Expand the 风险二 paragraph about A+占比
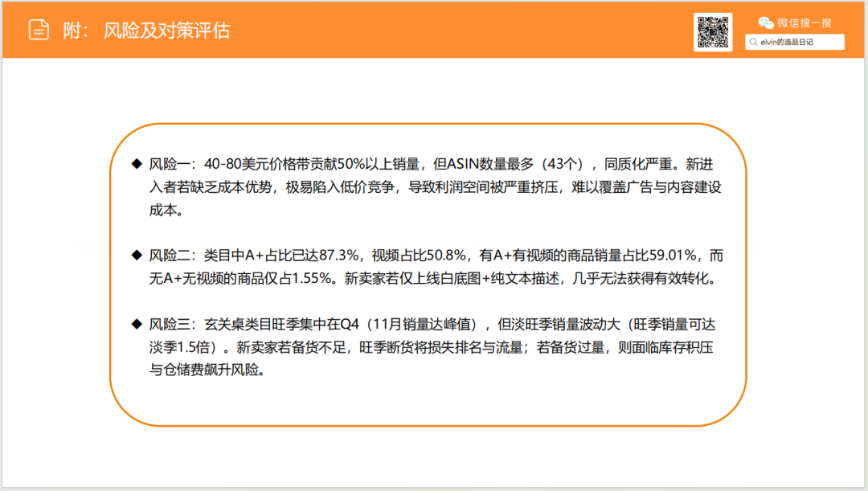This screenshot has width=868, height=491. click(x=434, y=266)
